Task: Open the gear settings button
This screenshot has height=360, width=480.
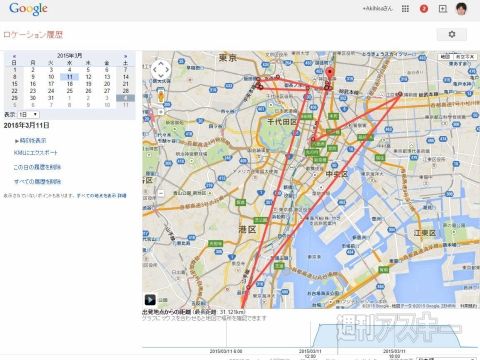Action: point(452,34)
